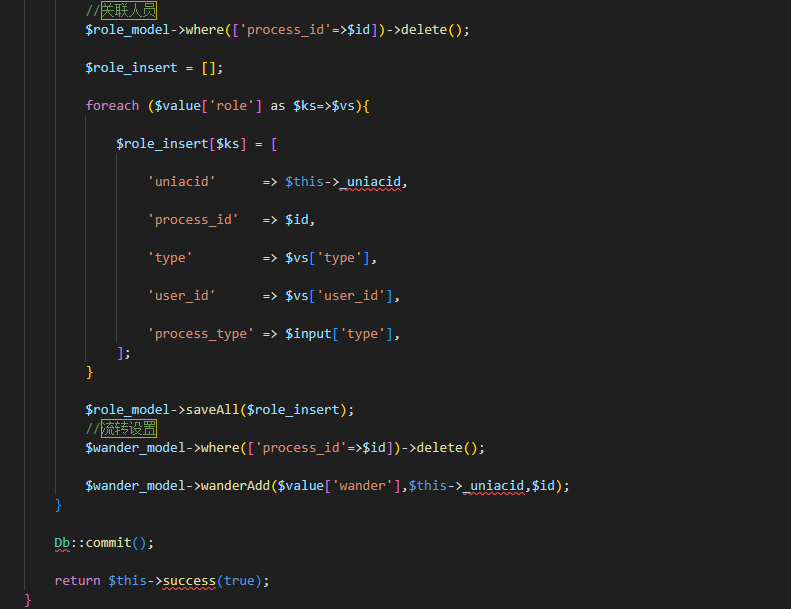Click 'true' in the success call
This screenshot has width=791, height=609.
239,581
